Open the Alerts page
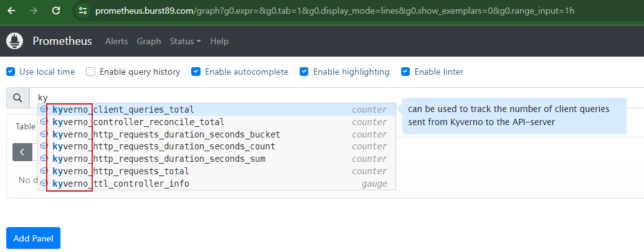 tap(116, 42)
